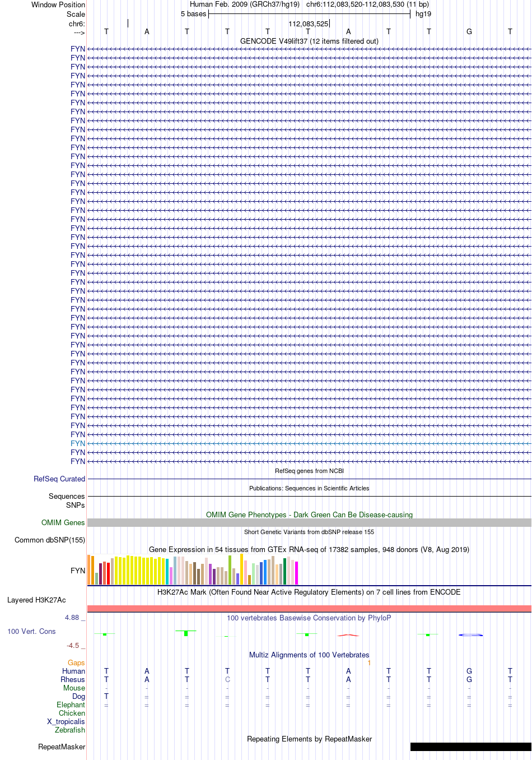
Task: Click the pink H3K27Ac signal bar
Action: coord(309,609)
